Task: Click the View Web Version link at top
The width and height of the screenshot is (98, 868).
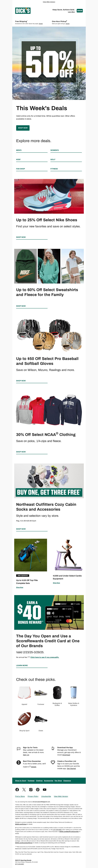Action: tap(49, 2)
